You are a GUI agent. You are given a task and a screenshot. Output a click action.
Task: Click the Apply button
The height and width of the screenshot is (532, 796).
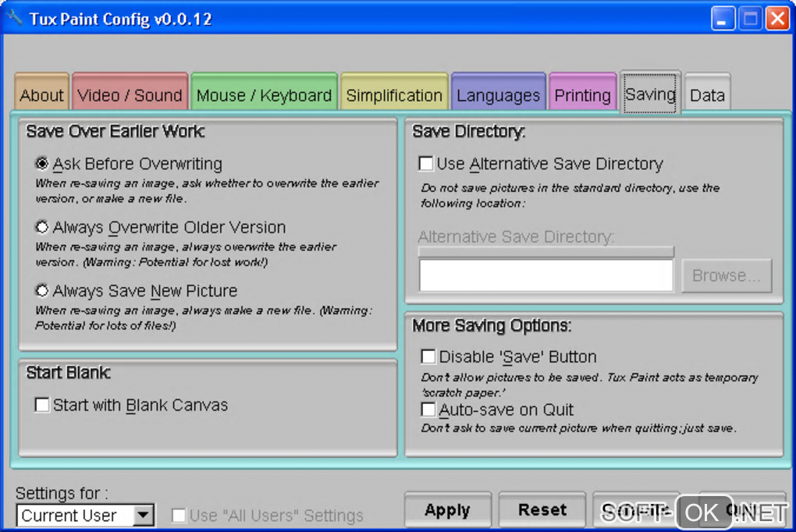(x=448, y=509)
